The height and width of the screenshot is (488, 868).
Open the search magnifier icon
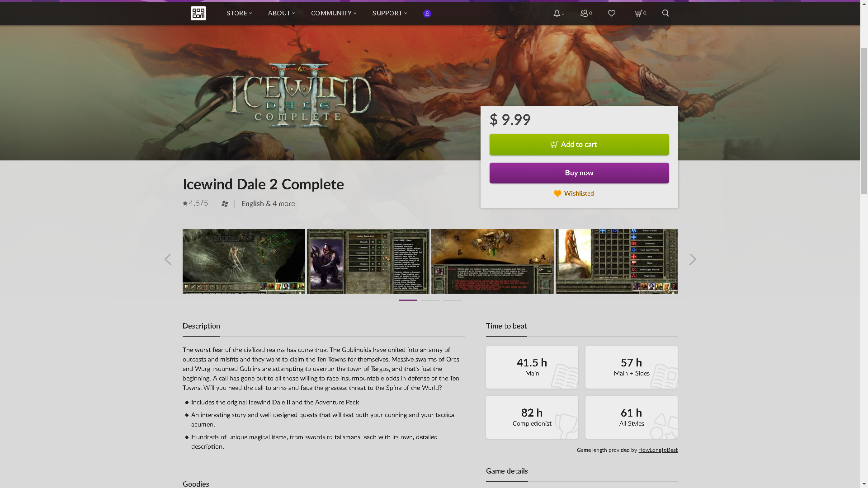[665, 13]
